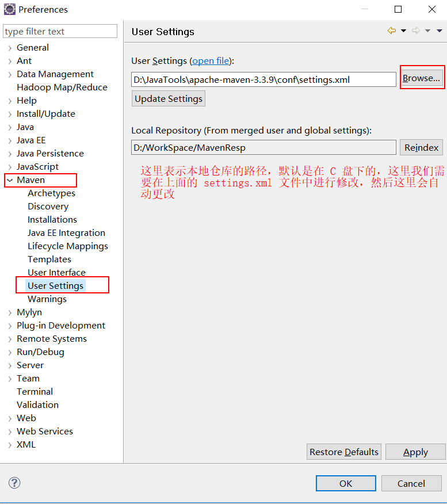The height and width of the screenshot is (504, 447).
Task: Click the OK button
Action: [346, 483]
